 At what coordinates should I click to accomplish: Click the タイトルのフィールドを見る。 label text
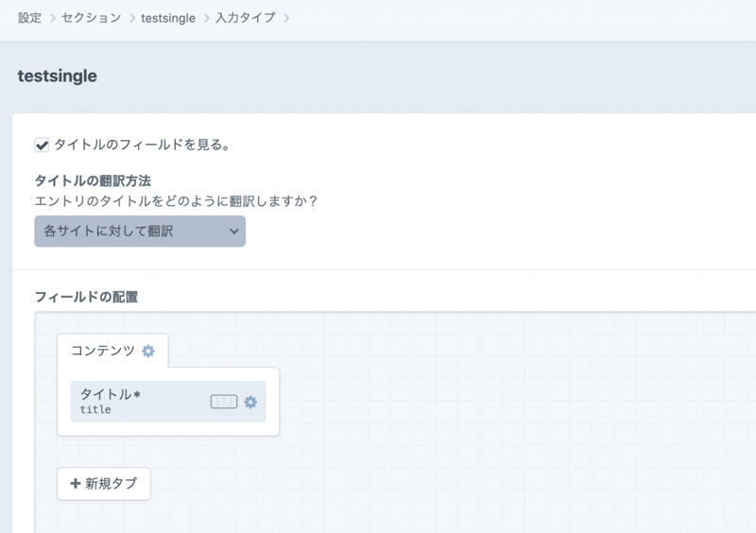(x=143, y=146)
